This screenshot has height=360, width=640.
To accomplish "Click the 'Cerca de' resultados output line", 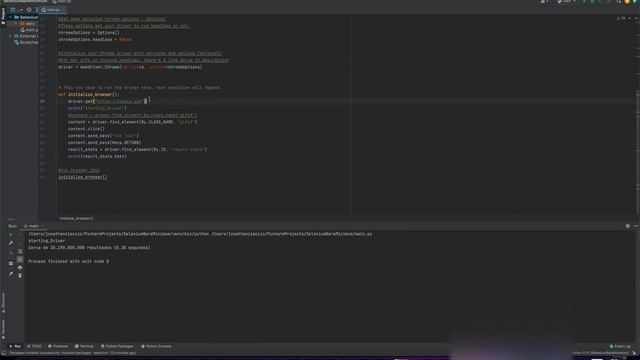I will tap(89, 247).
